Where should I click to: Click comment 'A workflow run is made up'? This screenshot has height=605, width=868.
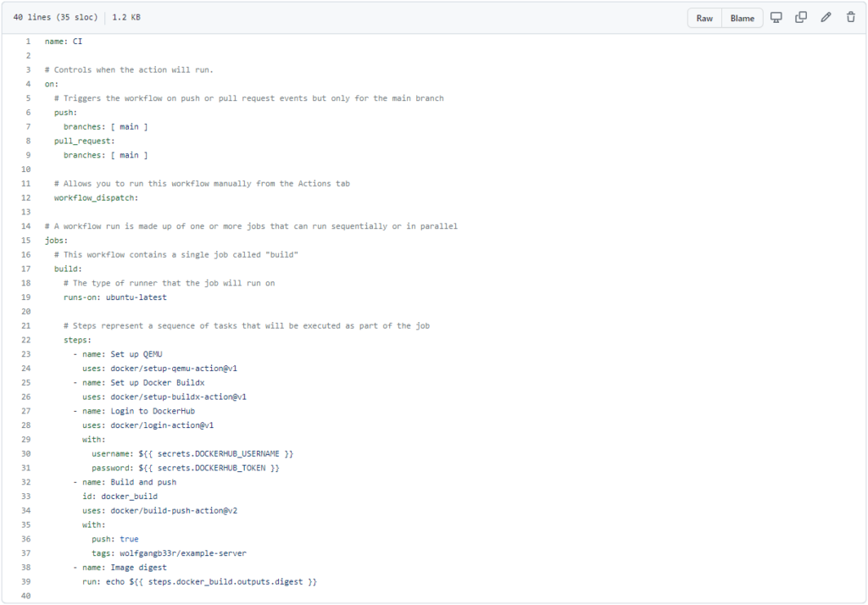click(251, 226)
